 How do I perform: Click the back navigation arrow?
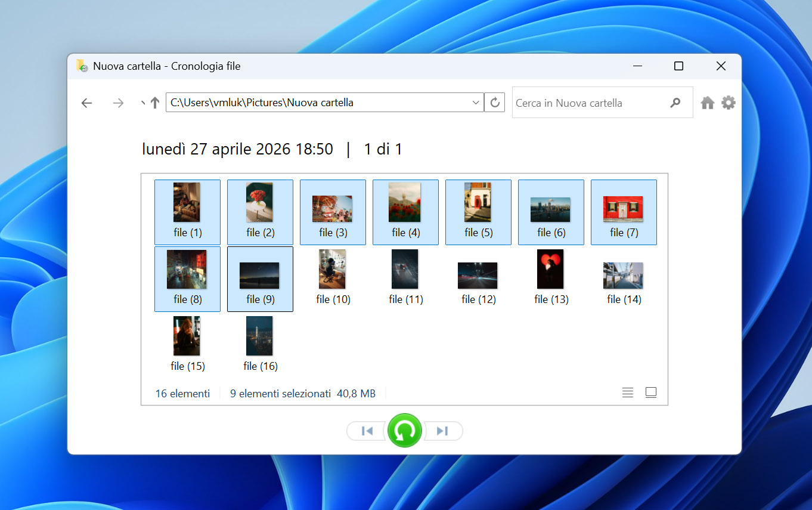pyautogui.click(x=87, y=103)
